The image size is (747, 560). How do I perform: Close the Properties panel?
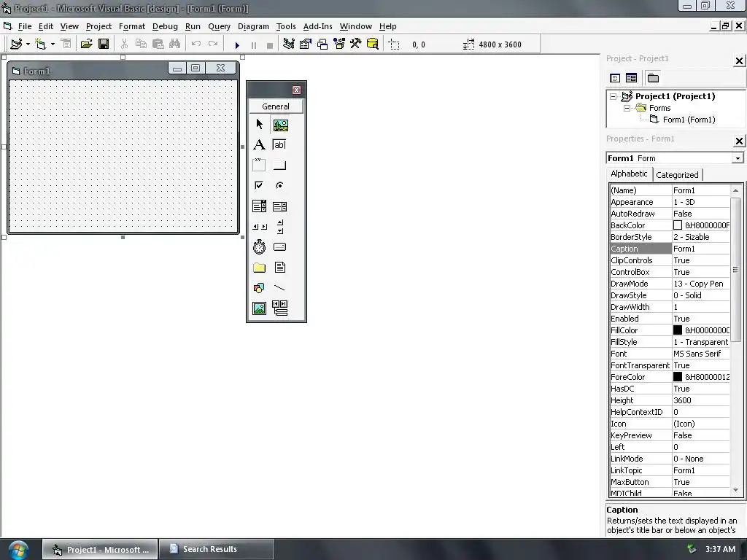point(739,141)
